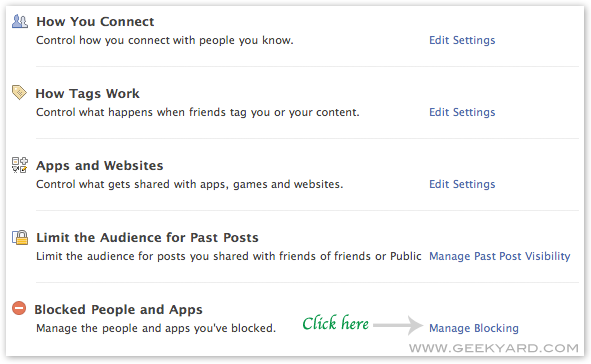Click the gray arrow pointing to Manage Blocking
This screenshot has height=364, width=591.
pos(398,325)
